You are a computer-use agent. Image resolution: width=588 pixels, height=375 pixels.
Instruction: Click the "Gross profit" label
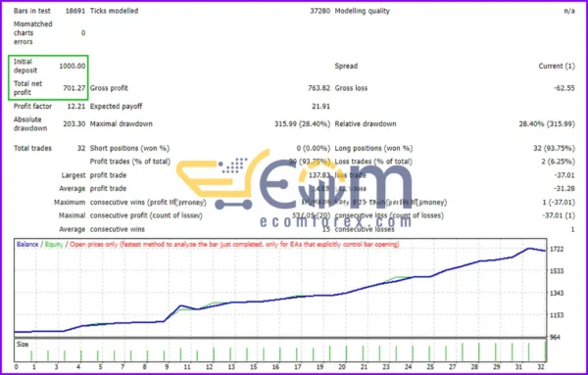(x=109, y=88)
